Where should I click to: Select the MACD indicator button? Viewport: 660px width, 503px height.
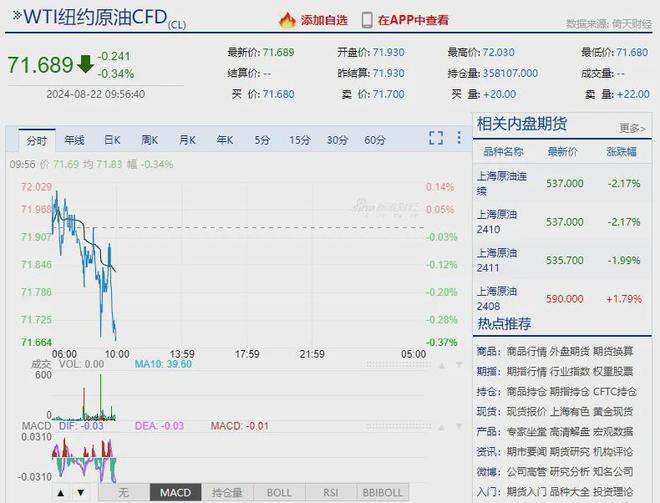(176, 492)
